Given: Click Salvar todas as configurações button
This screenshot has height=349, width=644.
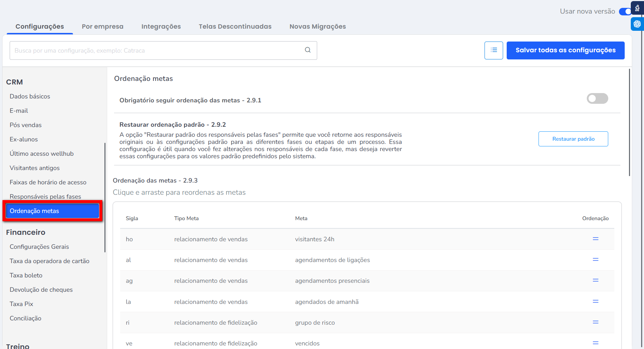Looking at the screenshot, I should click(565, 50).
